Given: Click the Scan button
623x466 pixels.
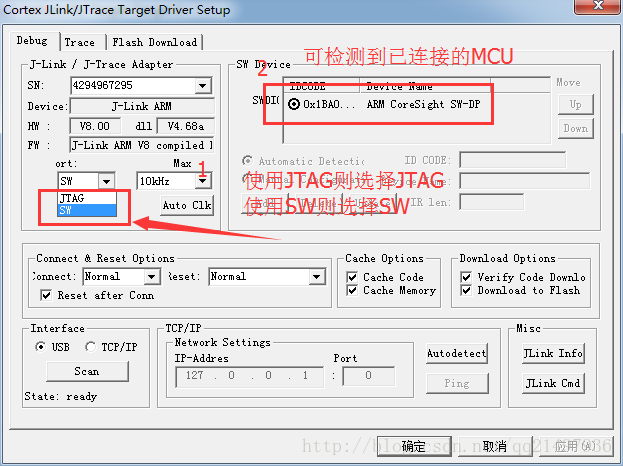Looking at the screenshot, I should click(87, 371).
